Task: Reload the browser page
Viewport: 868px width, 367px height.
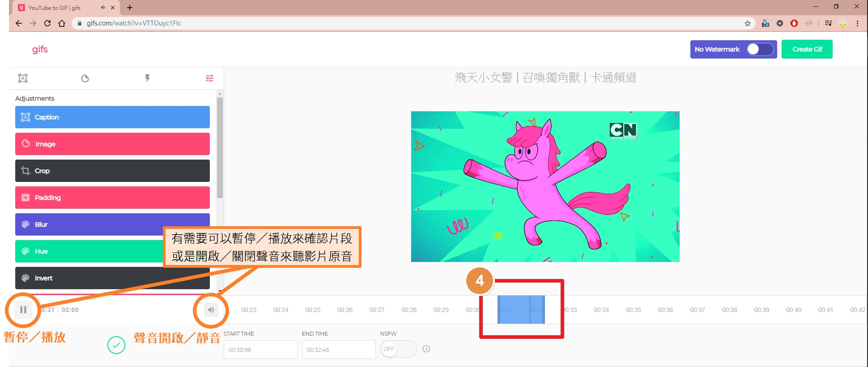Action: [x=47, y=23]
